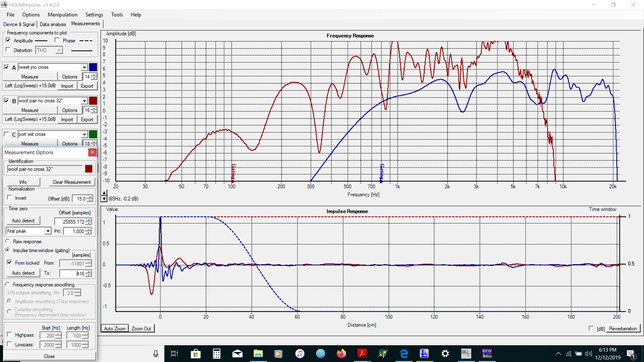Toggle measurement A visibility checkbox
The width and height of the screenshot is (644, 362).
tap(6, 67)
